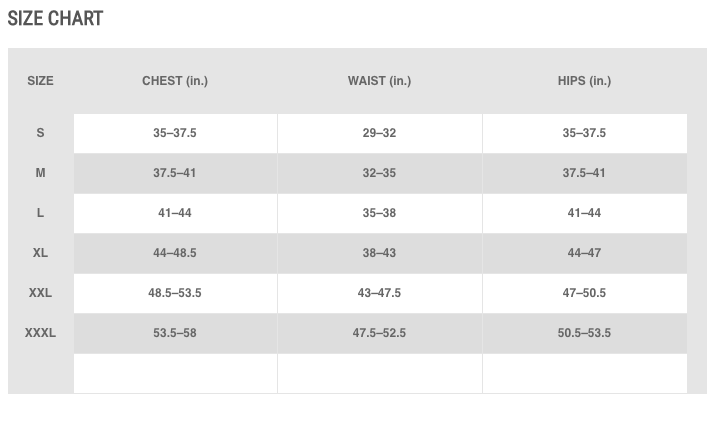The width and height of the screenshot is (717, 427).
Task: Select the 32–35 waist measurement cell
Action: 379,173
